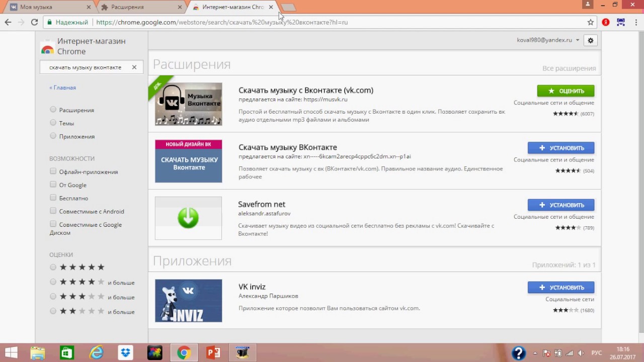Launch Internet Explorer from taskbar

pos(96,352)
